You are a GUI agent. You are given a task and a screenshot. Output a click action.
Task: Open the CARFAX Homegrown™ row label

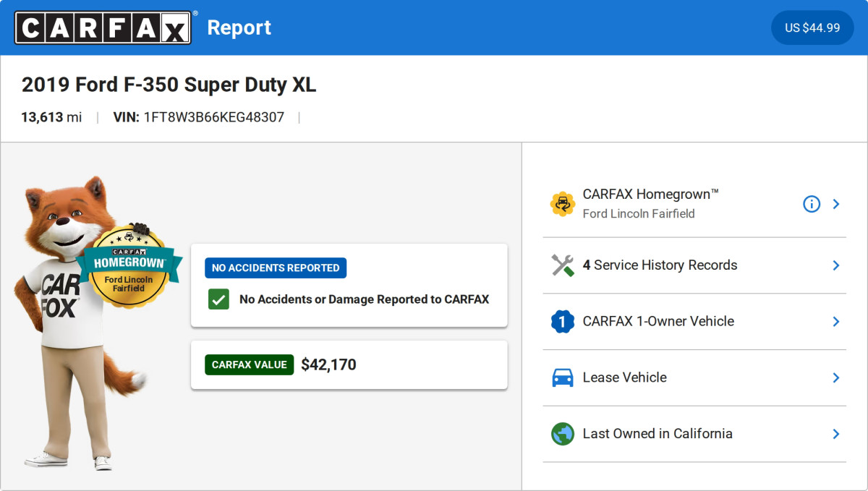(651, 194)
